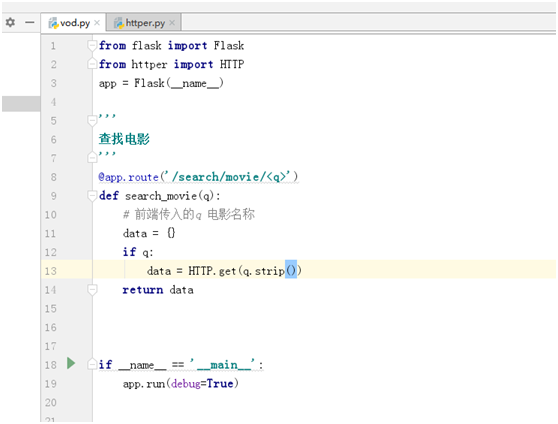Viewport: 558px width, 424px height.
Task: Click the fold end marker on line 2
Action: (x=92, y=64)
